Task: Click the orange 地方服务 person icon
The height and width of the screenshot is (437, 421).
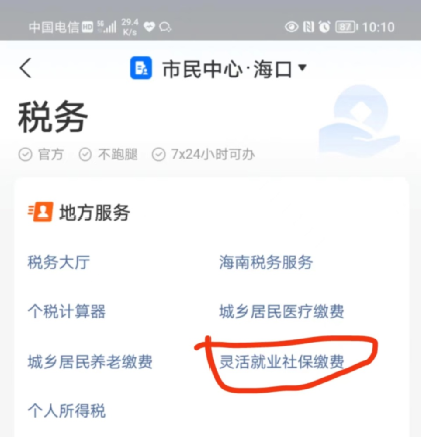Action: point(40,212)
